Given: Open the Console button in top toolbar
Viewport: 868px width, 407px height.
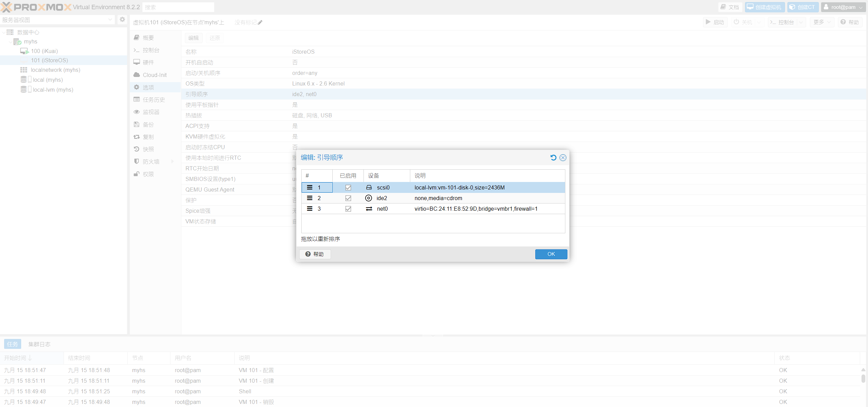Looking at the screenshot, I should (782, 22).
